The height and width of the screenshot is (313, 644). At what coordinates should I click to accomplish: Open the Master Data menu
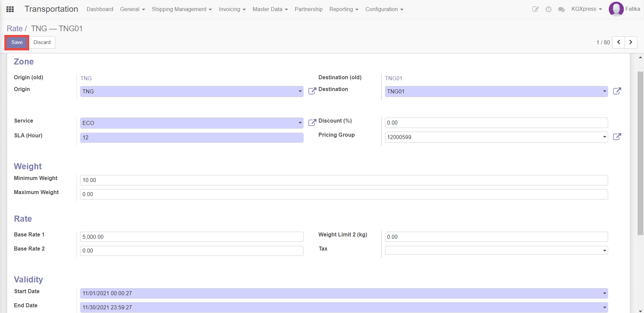click(270, 9)
